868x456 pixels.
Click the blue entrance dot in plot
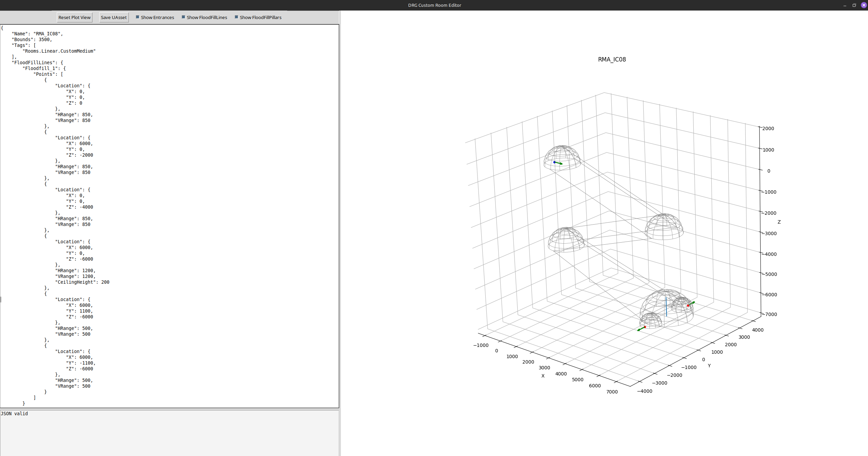pyautogui.click(x=554, y=162)
